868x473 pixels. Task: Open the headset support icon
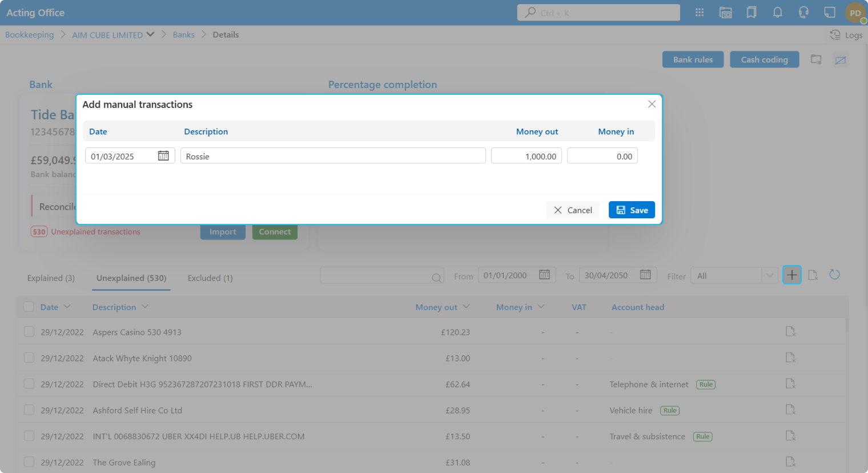(x=803, y=13)
